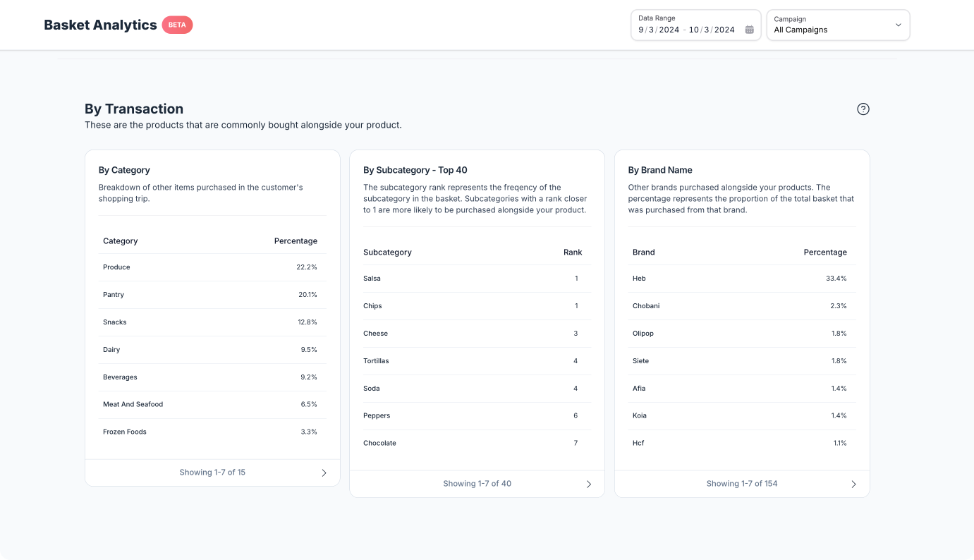The image size is (974, 560).
Task: Select the Chocolate subcategory row
Action: [477, 443]
